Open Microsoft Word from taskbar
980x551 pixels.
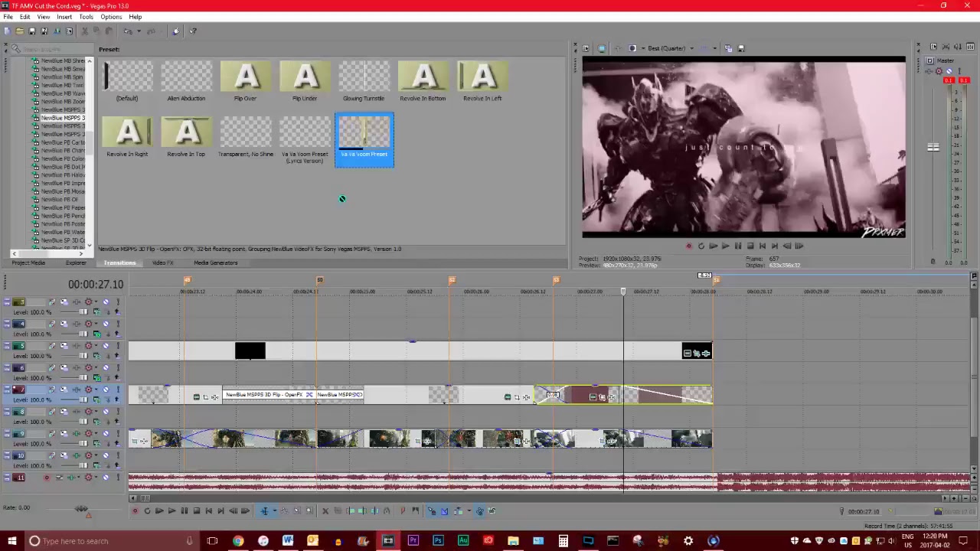click(288, 541)
